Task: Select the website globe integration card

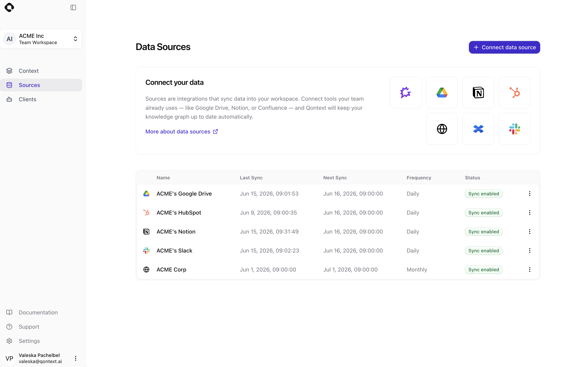Action: pyautogui.click(x=442, y=129)
